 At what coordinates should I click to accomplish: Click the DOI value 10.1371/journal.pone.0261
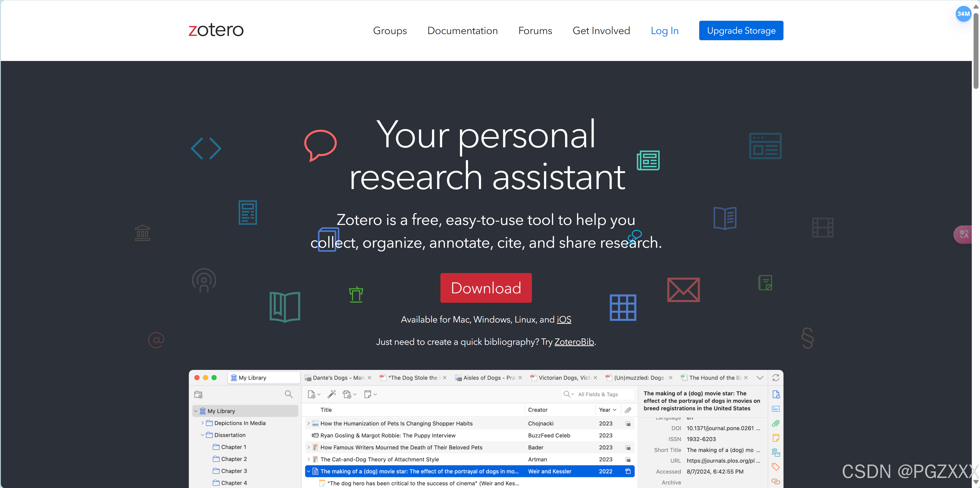coord(723,428)
